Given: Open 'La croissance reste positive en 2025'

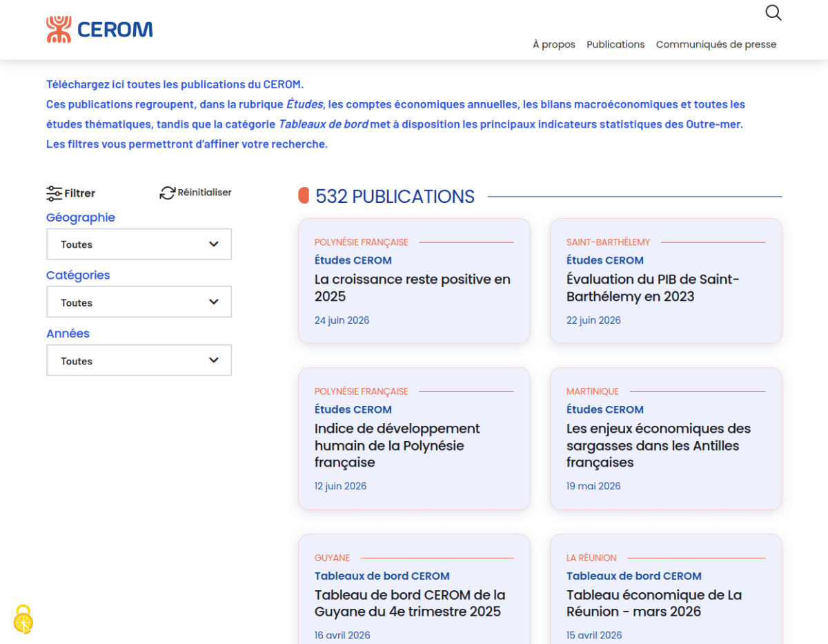Looking at the screenshot, I should click(x=414, y=281).
